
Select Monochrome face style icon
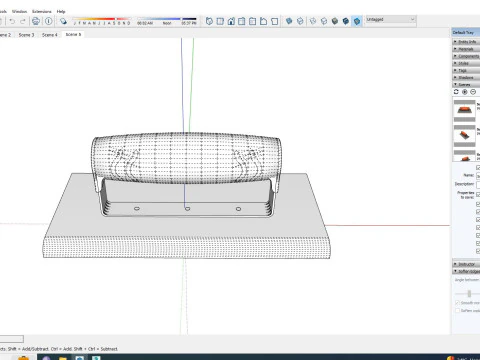click(357, 21)
